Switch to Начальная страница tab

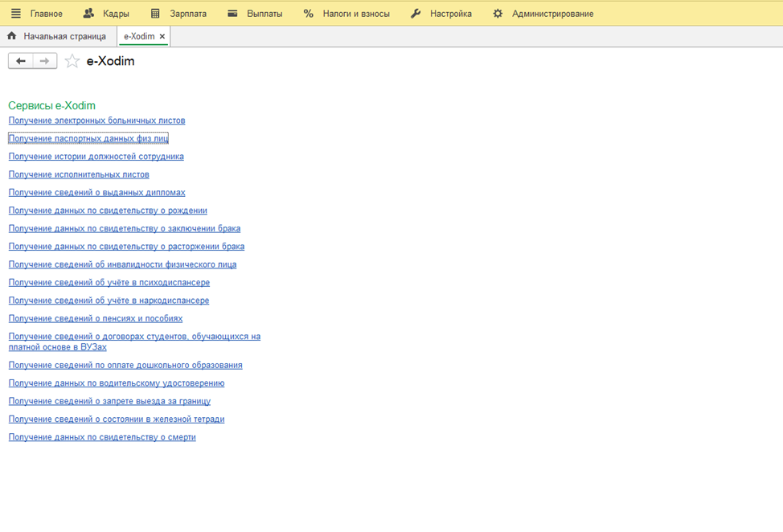coord(56,37)
